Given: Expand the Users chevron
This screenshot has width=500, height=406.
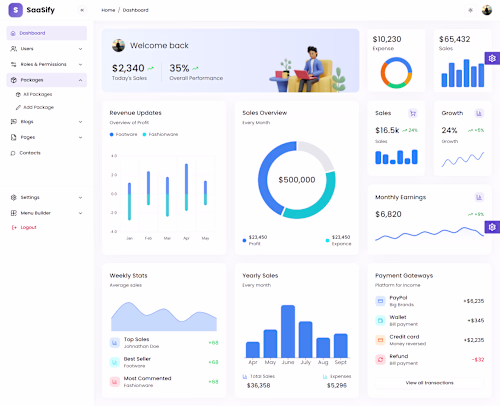Looking at the screenshot, I should [x=80, y=49].
